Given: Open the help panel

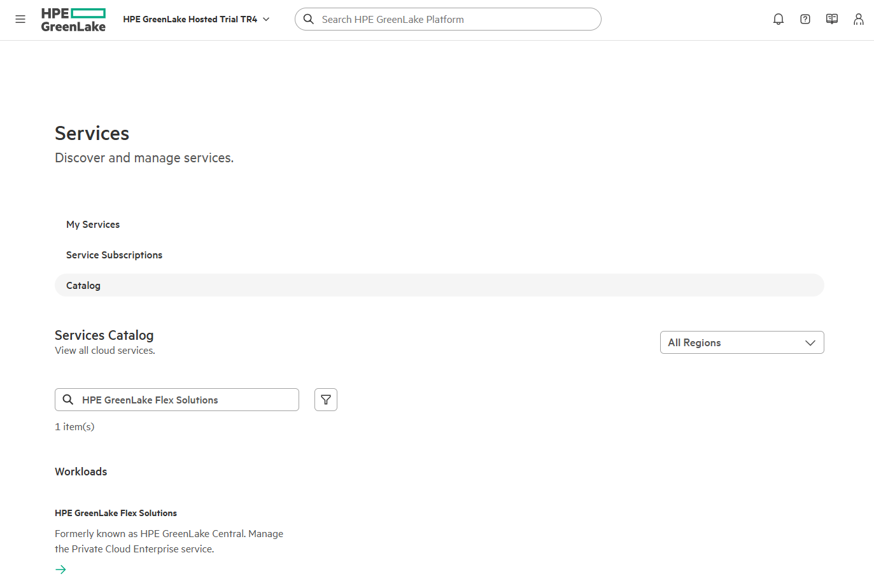Looking at the screenshot, I should coord(805,19).
